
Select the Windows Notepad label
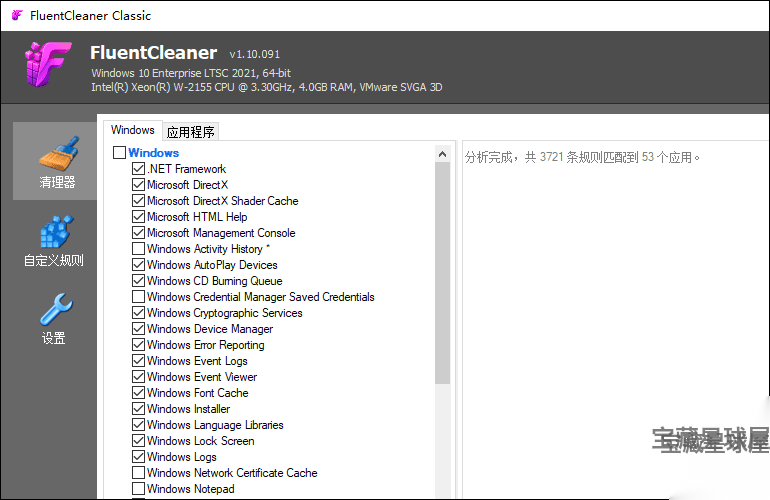(x=191, y=489)
